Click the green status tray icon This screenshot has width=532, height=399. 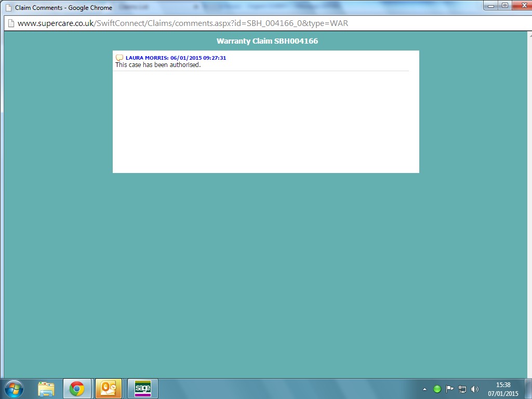coord(437,389)
